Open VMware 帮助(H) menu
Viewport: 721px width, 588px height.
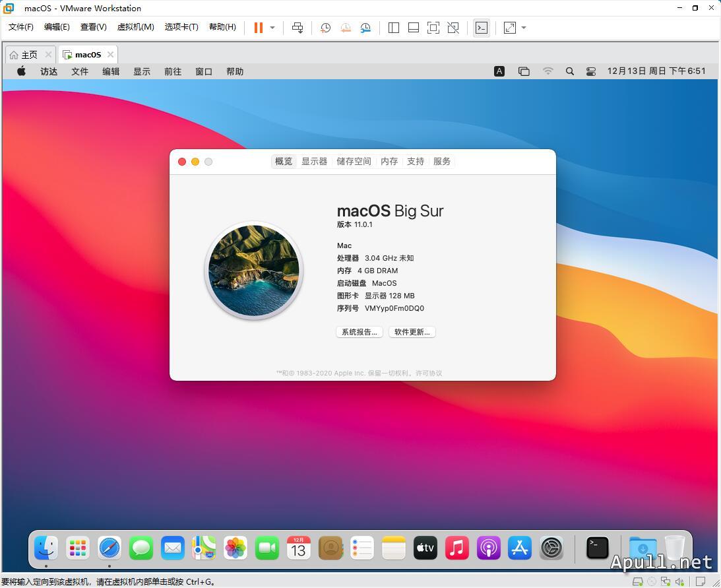tap(222, 27)
